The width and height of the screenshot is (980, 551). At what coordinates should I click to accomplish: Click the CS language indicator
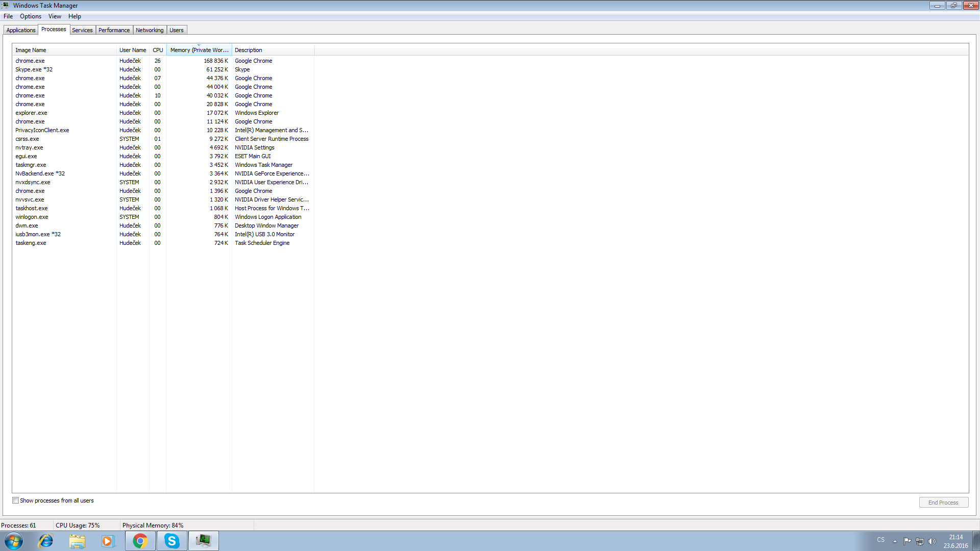pos(880,540)
